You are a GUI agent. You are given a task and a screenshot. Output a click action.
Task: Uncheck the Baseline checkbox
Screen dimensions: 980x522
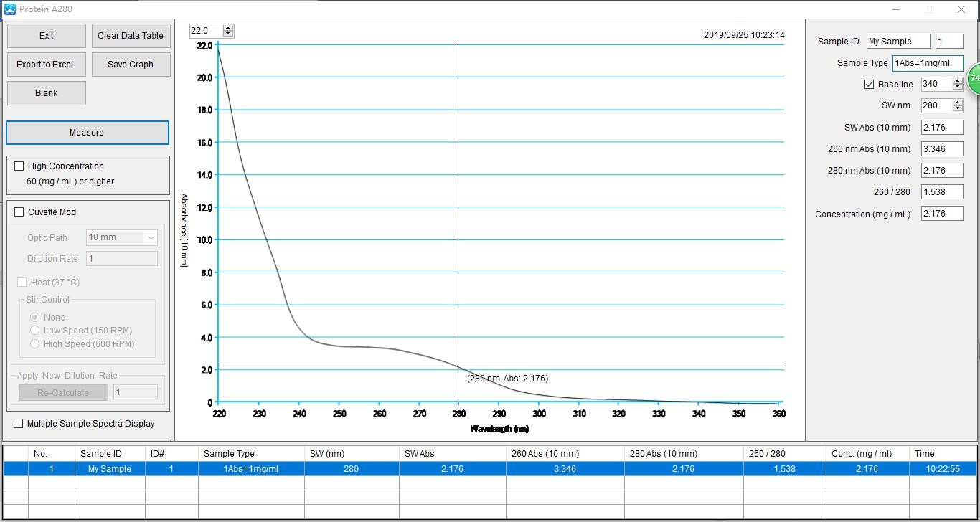[870, 85]
